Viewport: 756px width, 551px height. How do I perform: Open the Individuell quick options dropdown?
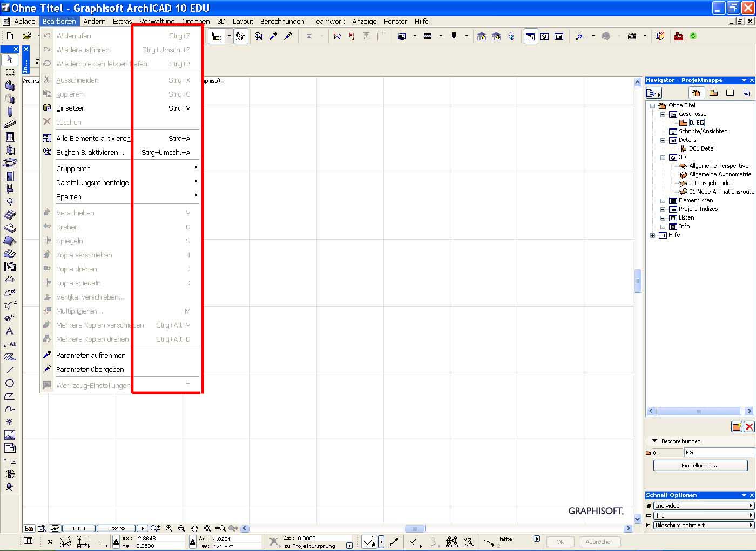(704, 506)
